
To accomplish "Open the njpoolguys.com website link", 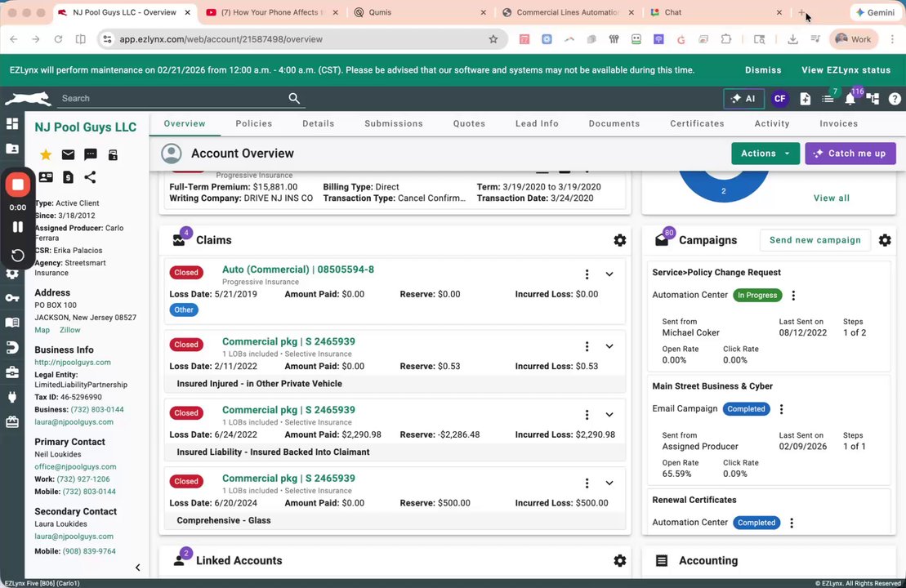I will pyautogui.click(x=72, y=363).
